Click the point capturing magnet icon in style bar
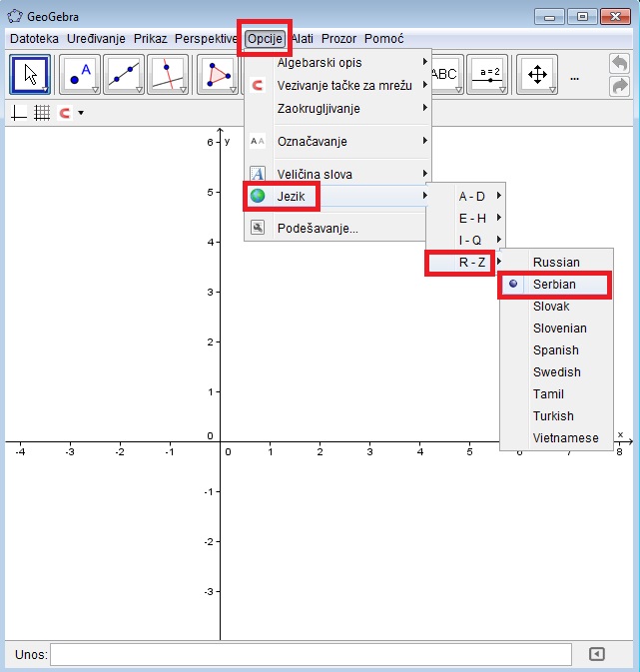The height and width of the screenshot is (672, 640). pos(65,113)
